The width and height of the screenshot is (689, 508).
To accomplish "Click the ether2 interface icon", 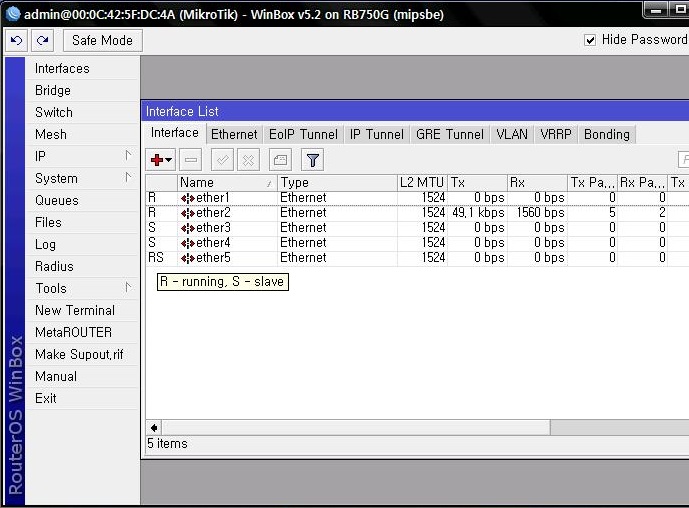I will click(x=188, y=213).
